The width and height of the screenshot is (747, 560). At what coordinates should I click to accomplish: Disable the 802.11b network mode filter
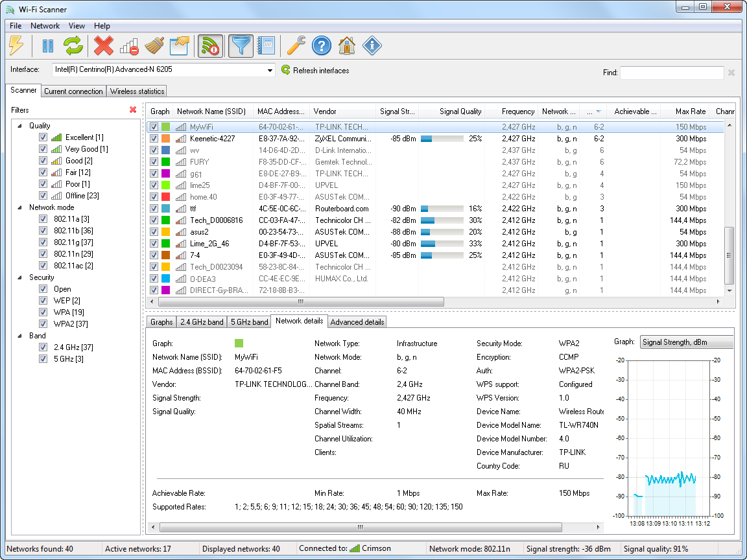click(x=43, y=230)
